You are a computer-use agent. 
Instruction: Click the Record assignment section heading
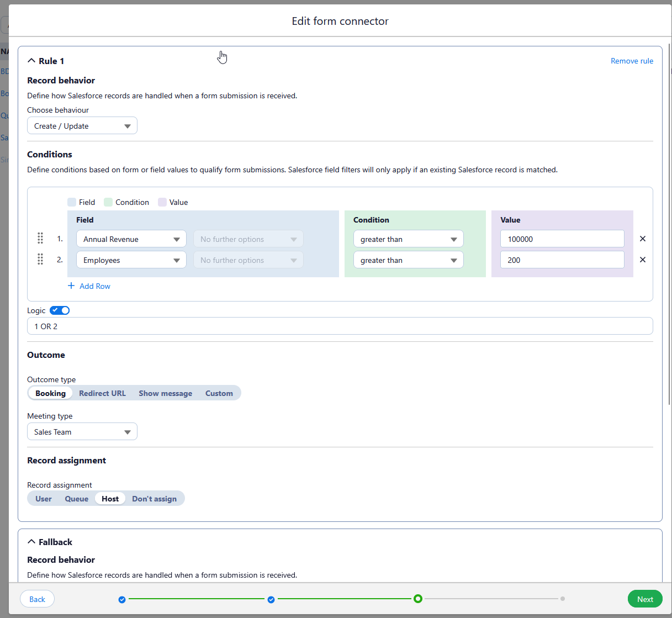66,460
